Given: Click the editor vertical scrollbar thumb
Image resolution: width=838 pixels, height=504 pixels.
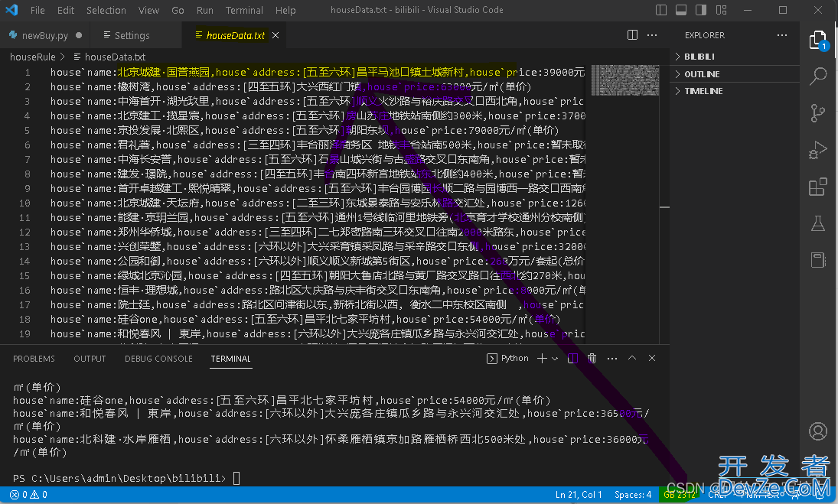Looking at the screenshot, I should 665,206.
